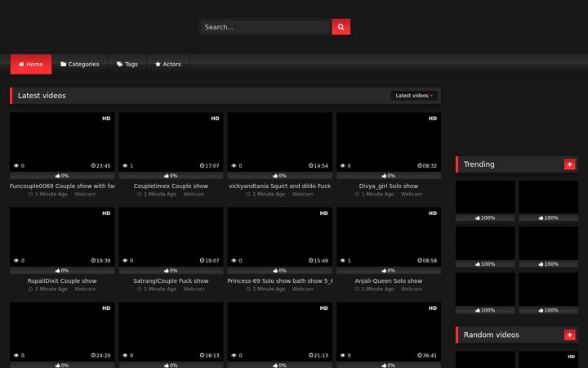Viewport: 588px width, 368px height.
Task: Click the Random videos section heading text
Action: click(x=492, y=334)
